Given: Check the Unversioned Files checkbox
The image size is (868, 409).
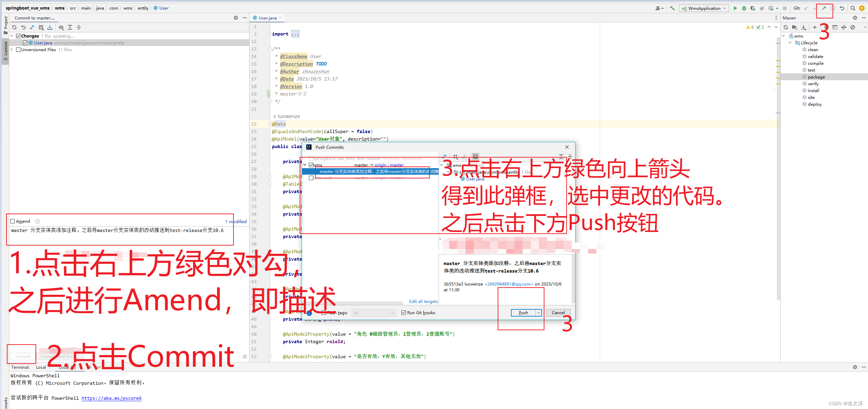Looking at the screenshot, I should (18, 49).
